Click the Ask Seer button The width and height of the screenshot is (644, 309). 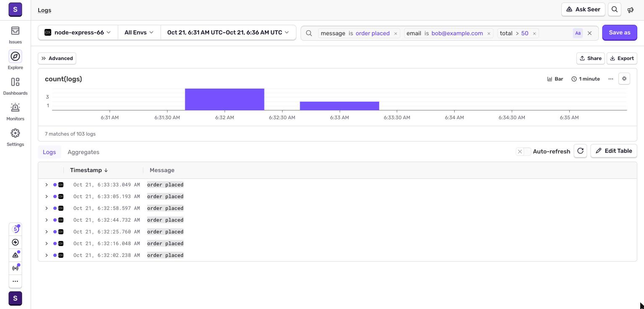(583, 10)
